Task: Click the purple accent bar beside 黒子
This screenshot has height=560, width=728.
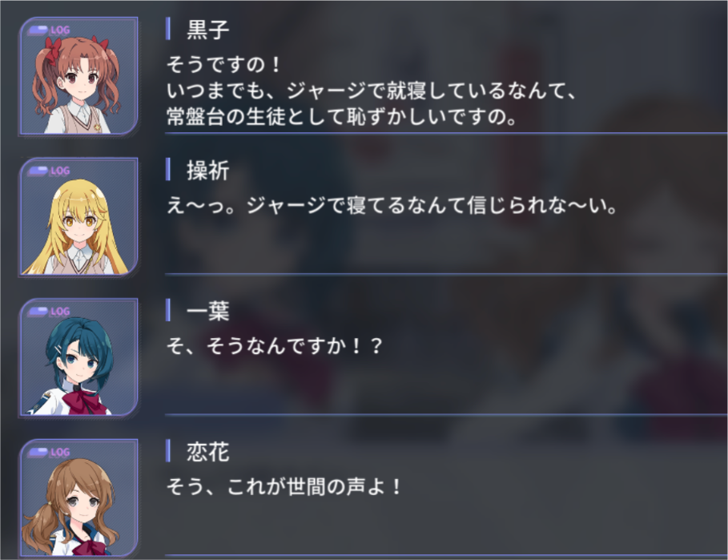Action: [168, 29]
